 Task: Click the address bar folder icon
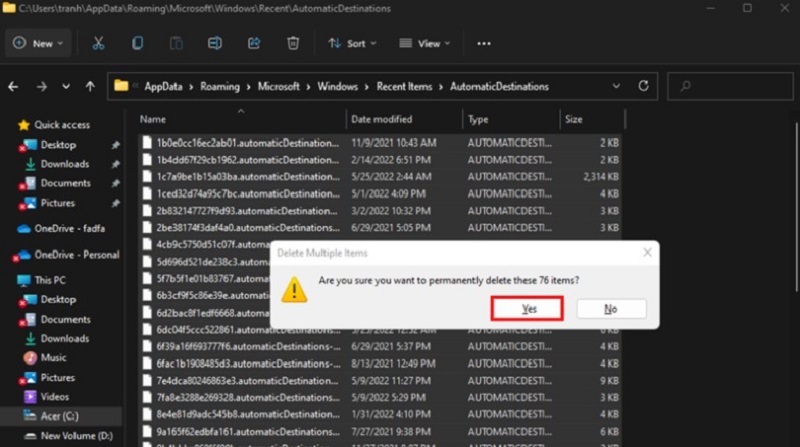pyautogui.click(x=121, y=86)
